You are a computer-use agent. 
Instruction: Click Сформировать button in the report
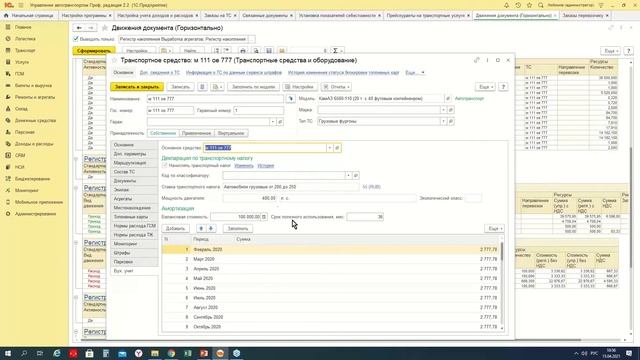94,51
